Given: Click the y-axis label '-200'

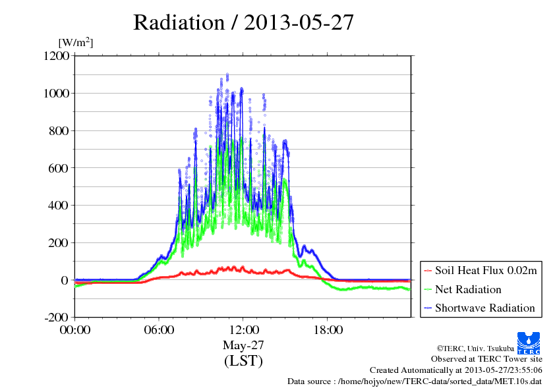Looking at the screenshot, I should pos(57,317).
